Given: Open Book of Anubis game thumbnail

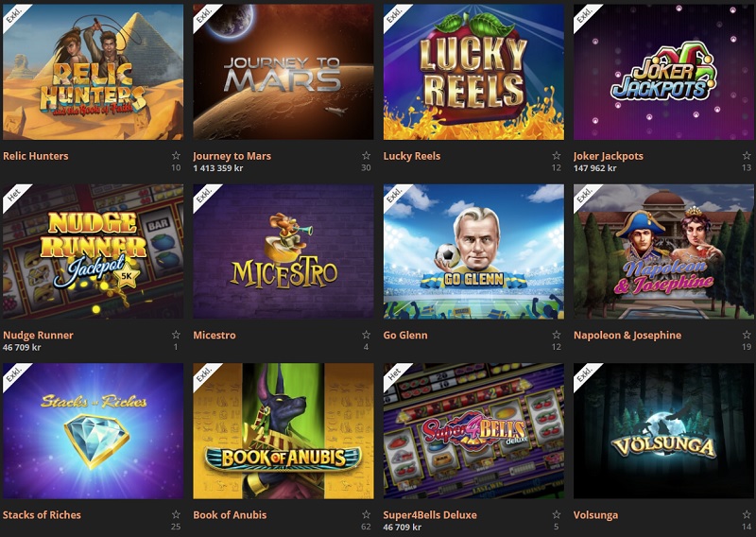Looking at the screenshot, I should [x=283, y=431].
